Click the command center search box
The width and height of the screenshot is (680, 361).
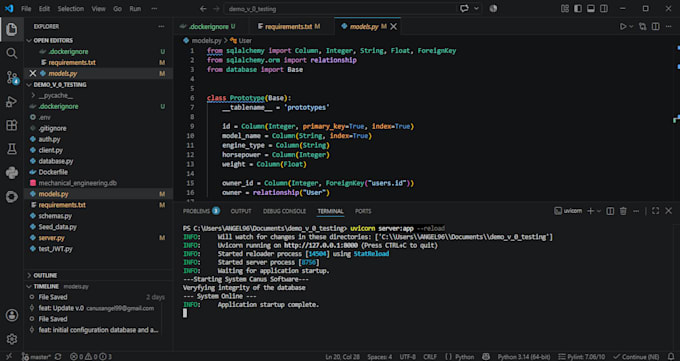pyautogui.click(x=339, y=9)
